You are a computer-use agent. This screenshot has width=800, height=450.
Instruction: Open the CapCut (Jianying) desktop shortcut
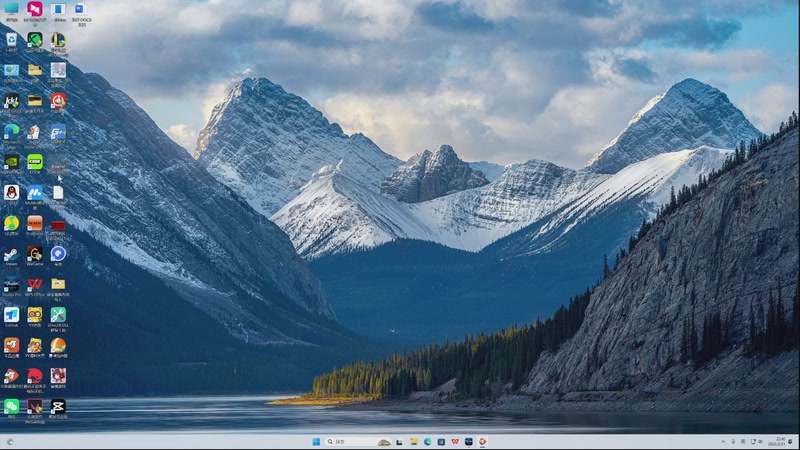(x=58, y=407)
